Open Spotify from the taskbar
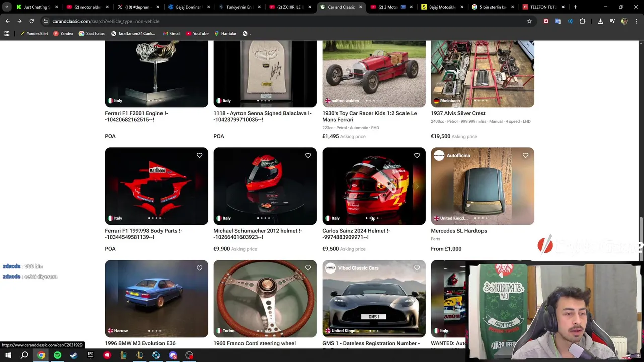This screenshot has height=362, width=644. pos(57,355)
